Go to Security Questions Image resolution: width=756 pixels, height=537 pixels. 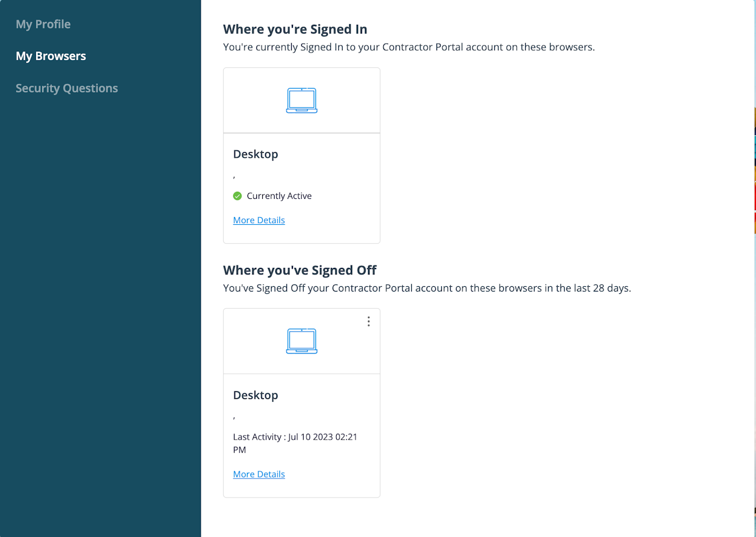(x=67, y=88)
